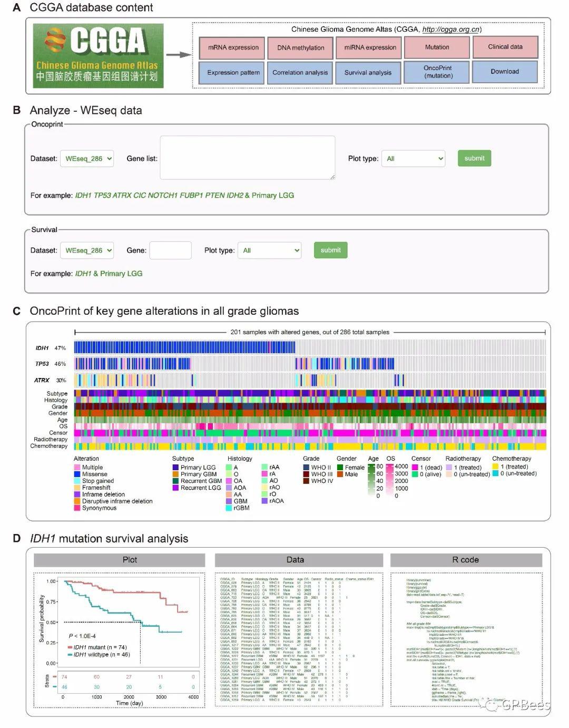The height and width of the screenshot is (728, 569).
Task: Click the Missense blue legend swatch
Action: click(x=77, y=474)
